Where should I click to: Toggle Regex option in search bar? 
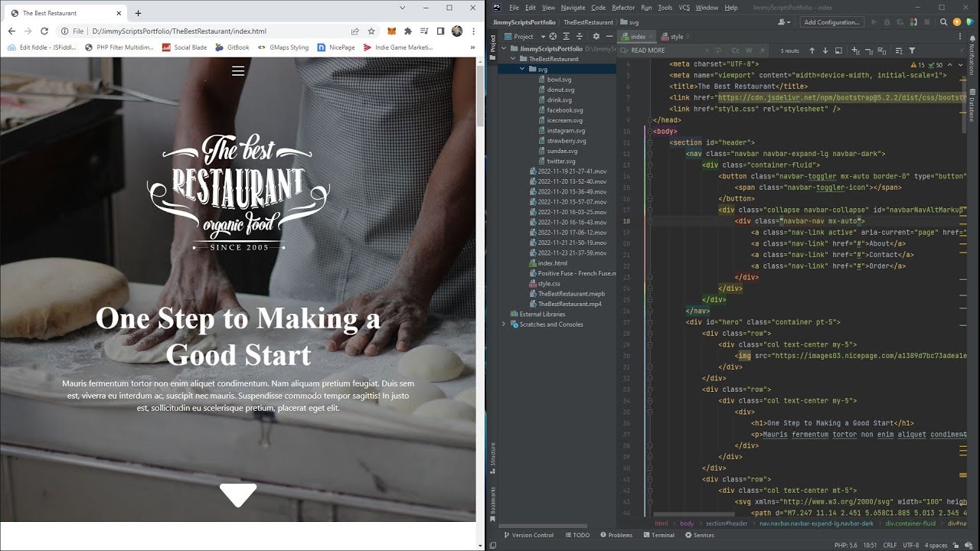click(x=762, y=51)
